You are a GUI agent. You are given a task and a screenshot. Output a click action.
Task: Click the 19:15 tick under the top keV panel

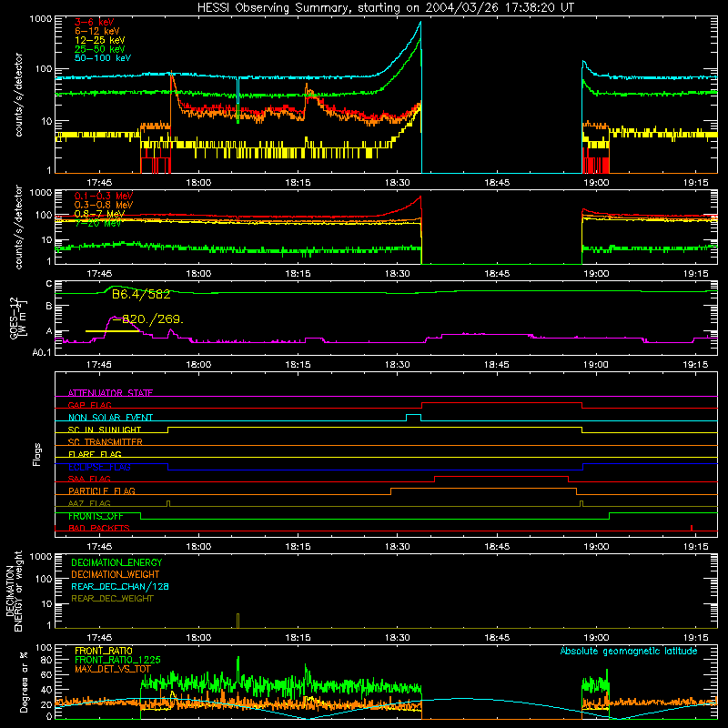[695, 183]
